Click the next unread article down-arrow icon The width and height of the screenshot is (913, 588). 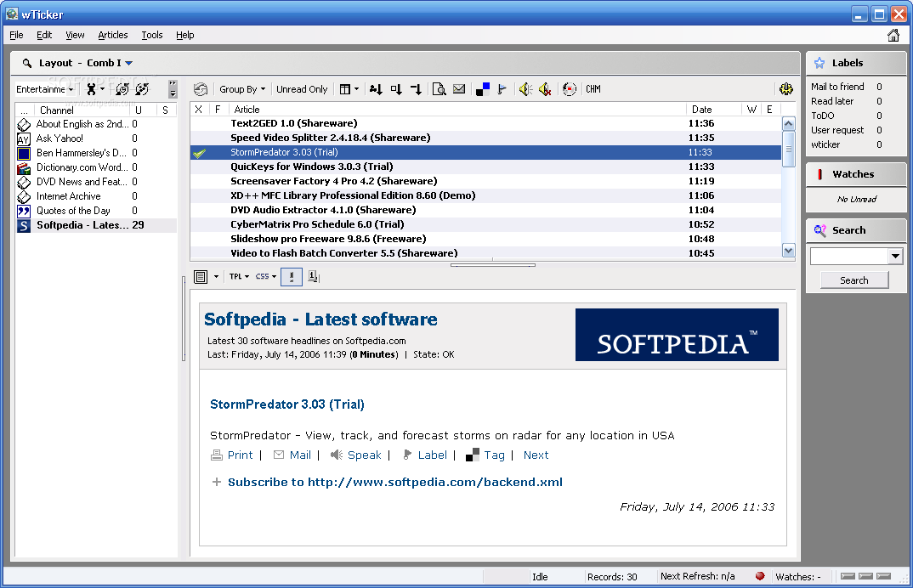pyautogui.click(x=376, y=89)
